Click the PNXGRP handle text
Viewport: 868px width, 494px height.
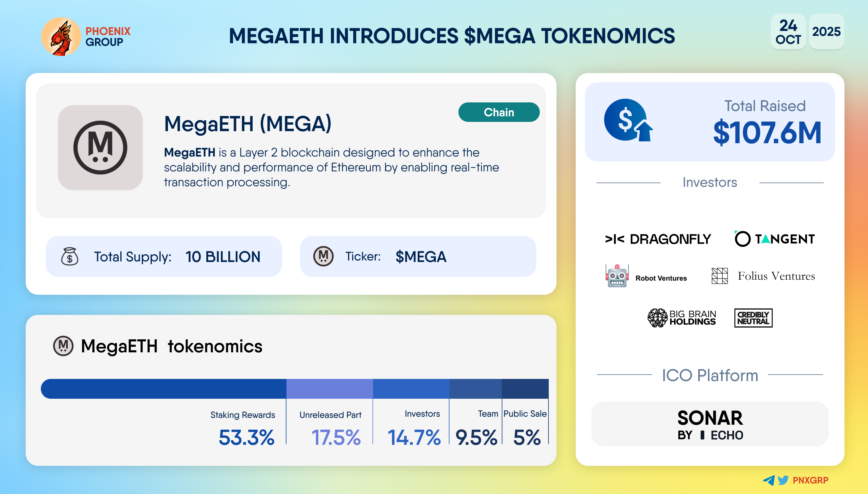(810, 480)
